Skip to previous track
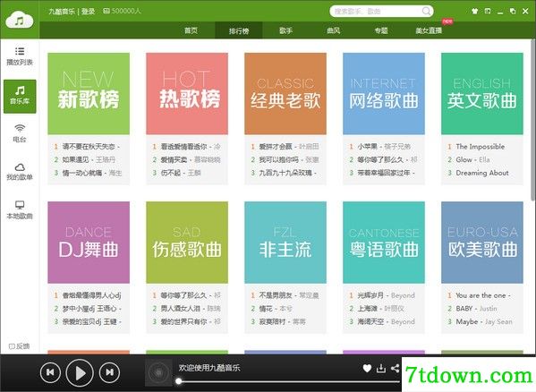Viewport: 536px width, 392px height. tap(50, 372)
